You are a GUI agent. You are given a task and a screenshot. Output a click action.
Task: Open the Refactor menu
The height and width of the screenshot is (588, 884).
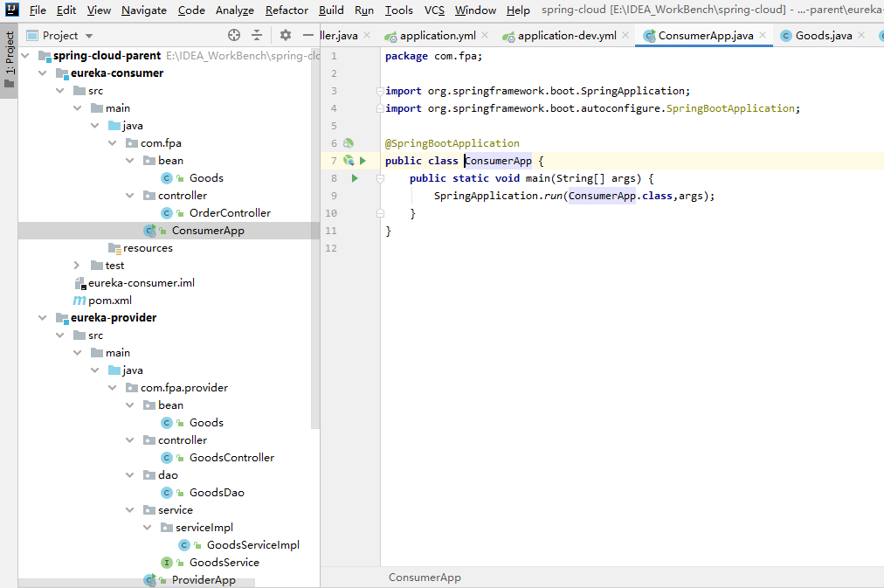[287, 10]
